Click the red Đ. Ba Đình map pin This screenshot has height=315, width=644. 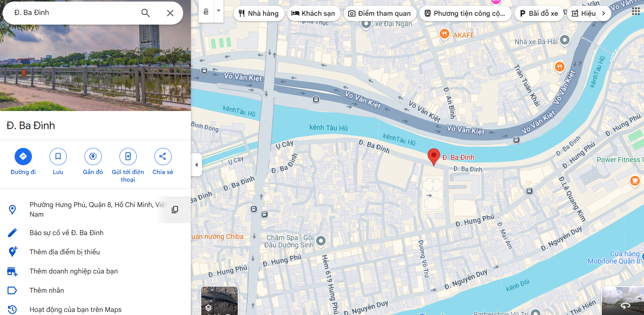pyautogui.click(x=434, y=156)
